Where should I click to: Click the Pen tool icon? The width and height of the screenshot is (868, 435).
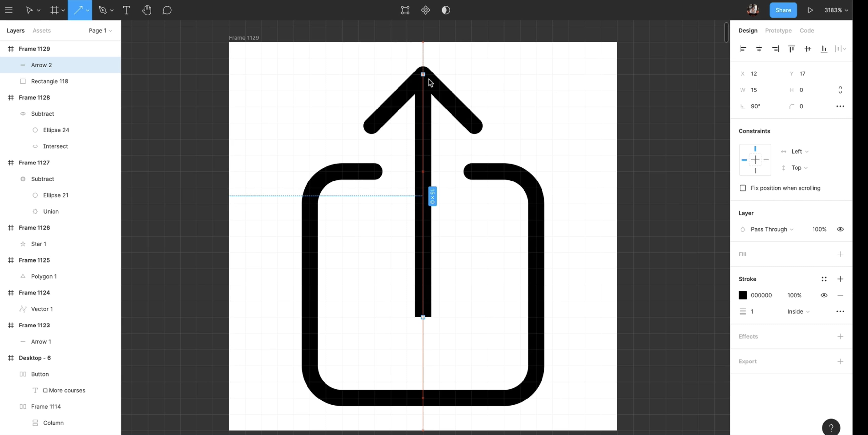102,10
